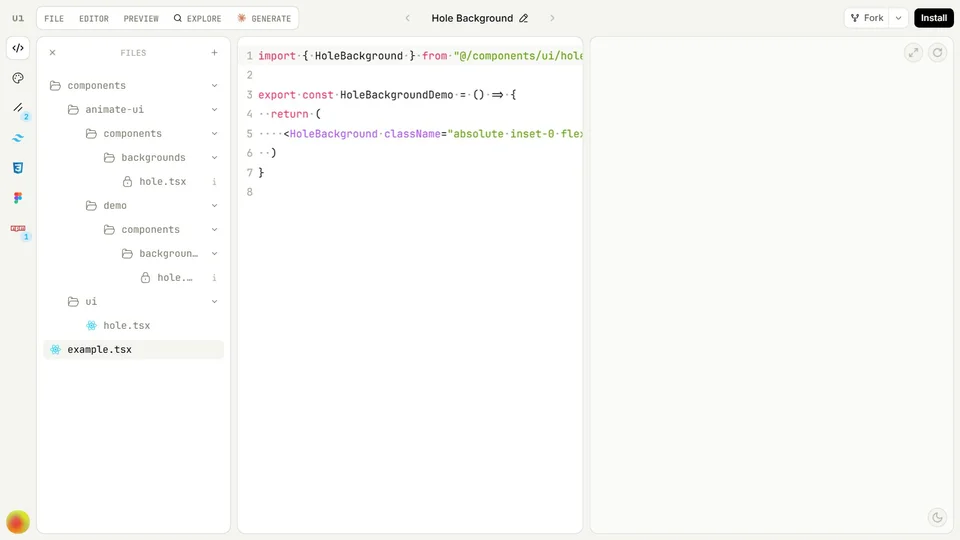Open hole.tsx under ui folder
The height and width of the screenshot is (540, 960).
tap(133, 325)
